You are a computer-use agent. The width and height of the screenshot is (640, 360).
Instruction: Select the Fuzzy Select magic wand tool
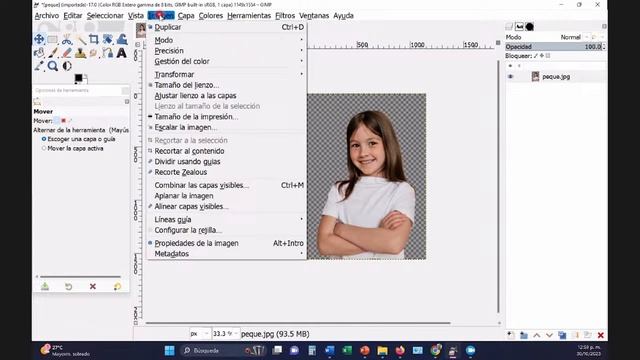81,40
